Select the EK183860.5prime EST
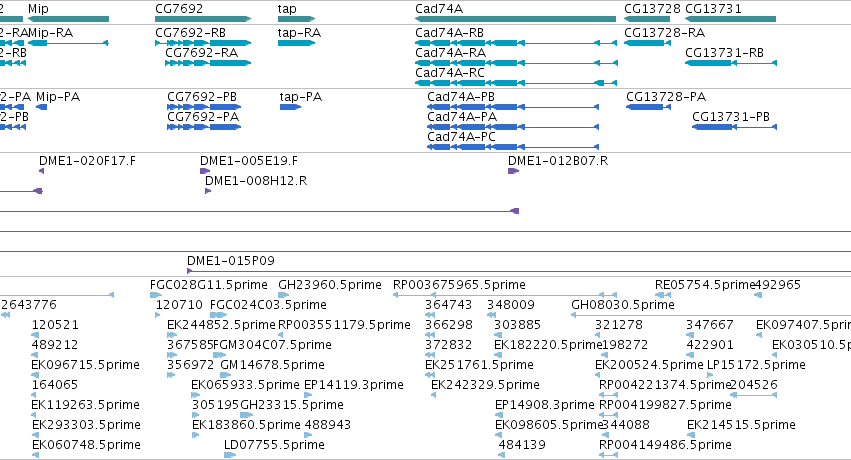Viewport: 851px width, 460px height. (x=196, y=435)
